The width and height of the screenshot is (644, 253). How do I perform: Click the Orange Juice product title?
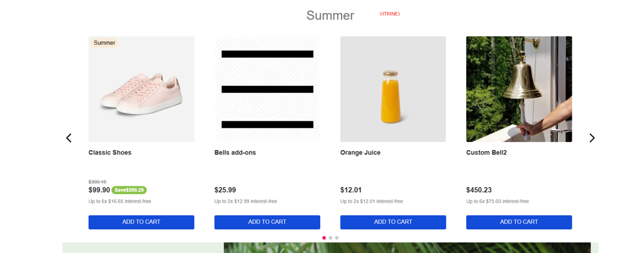360,153
